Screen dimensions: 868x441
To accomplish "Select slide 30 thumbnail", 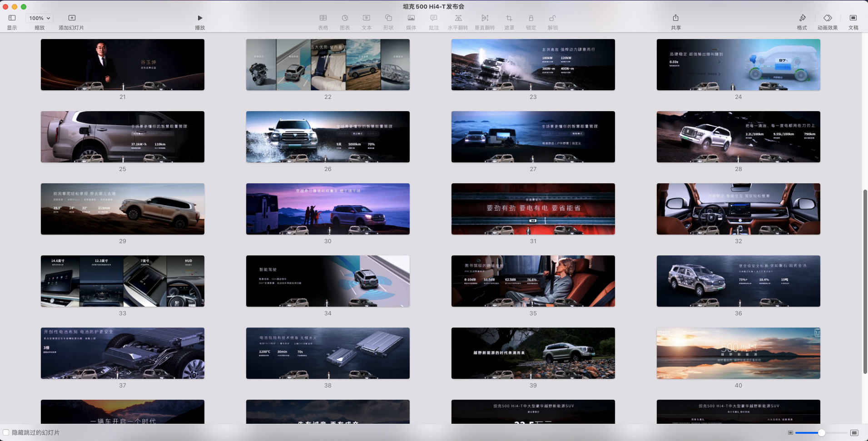I will [328, 209].
